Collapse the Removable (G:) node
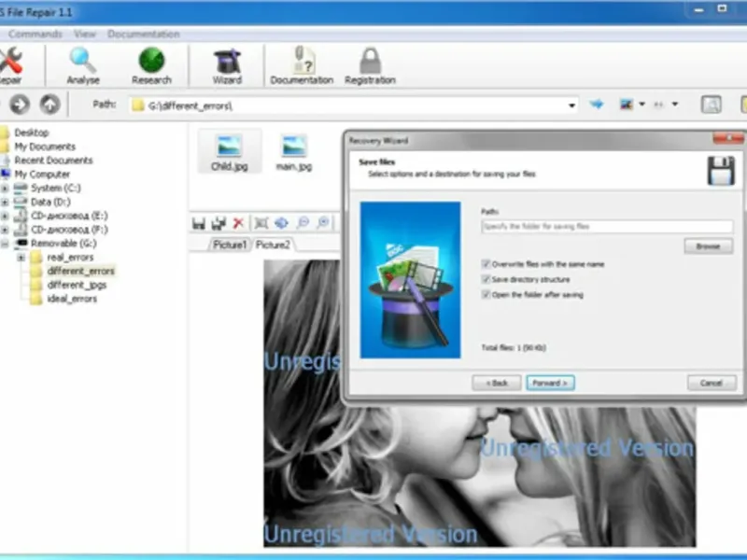This screenshot has width=747, height=560. [x=5, y=244]
